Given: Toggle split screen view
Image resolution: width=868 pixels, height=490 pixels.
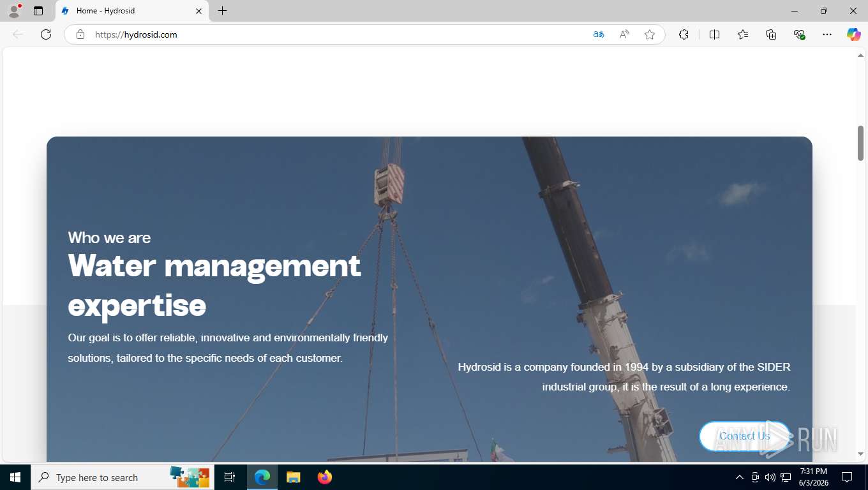Looking at the screenshot, I should [x=714, y=34].
